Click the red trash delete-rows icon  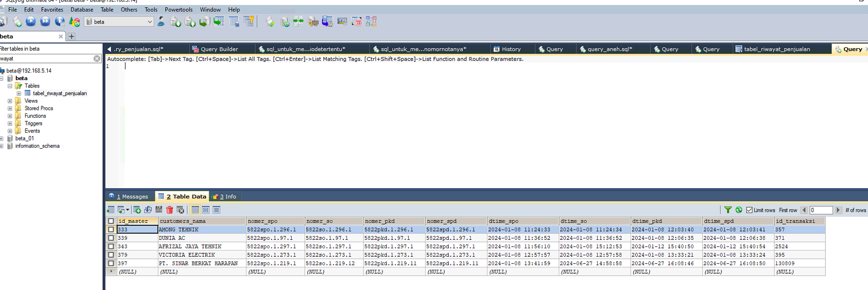click(x=170, y=210)
